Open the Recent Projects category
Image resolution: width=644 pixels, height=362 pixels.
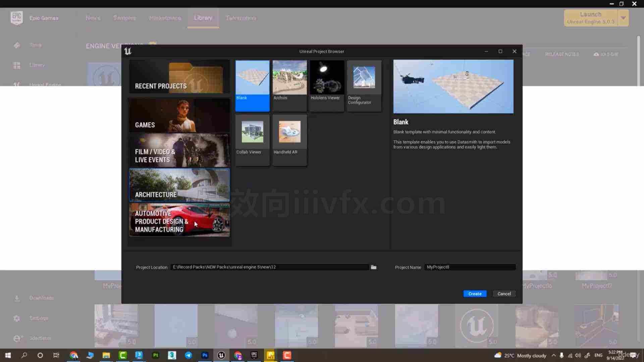click(179, 77)
